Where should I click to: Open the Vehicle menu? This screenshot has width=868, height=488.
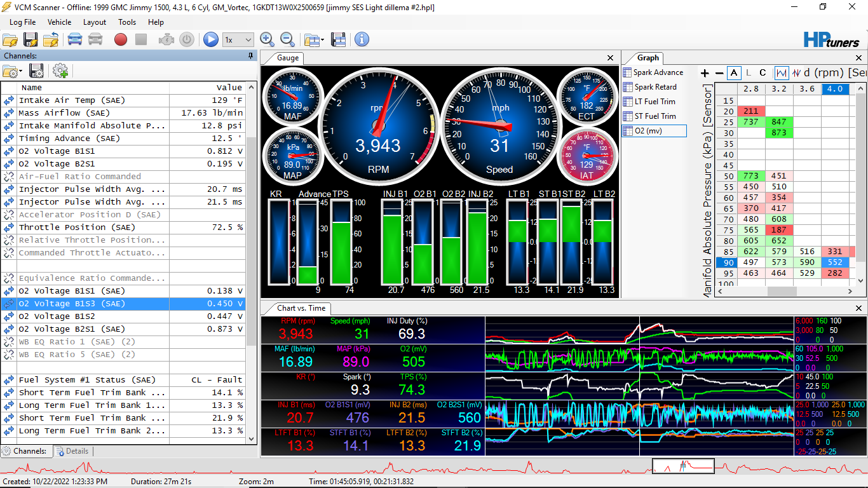point(59,22)
